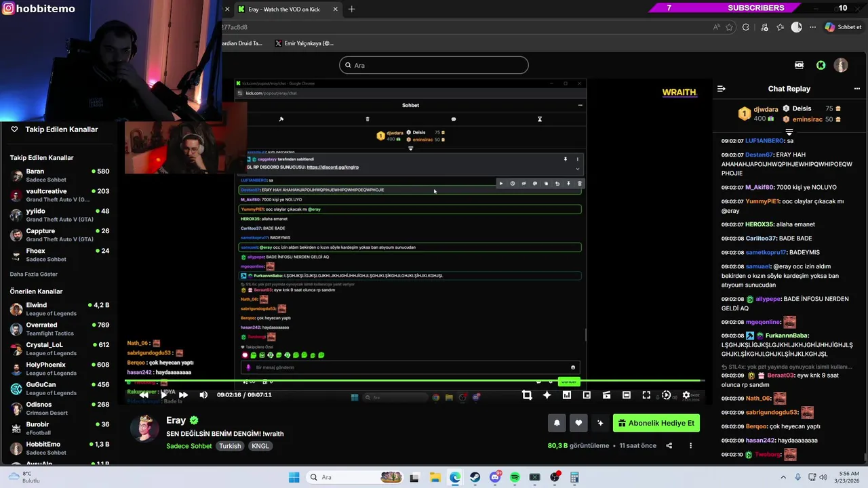The height and width of the screenshot is (488, 868).
Task: Open player settings gear
Action: pyautogui.click(x=686, y=395)
